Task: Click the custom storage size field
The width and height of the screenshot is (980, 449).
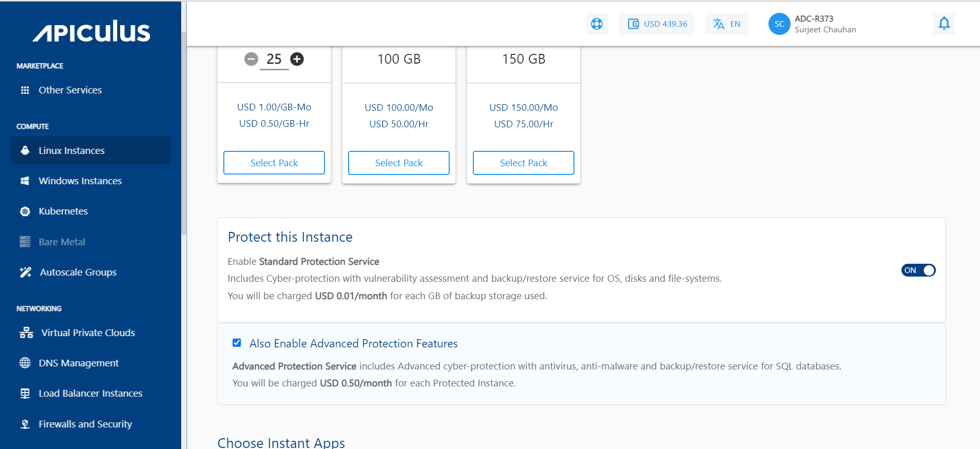Action: (x=274, y=60)
